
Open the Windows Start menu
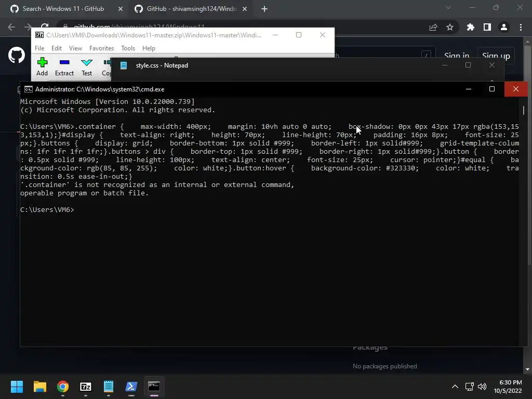click(x=17, y=387)
